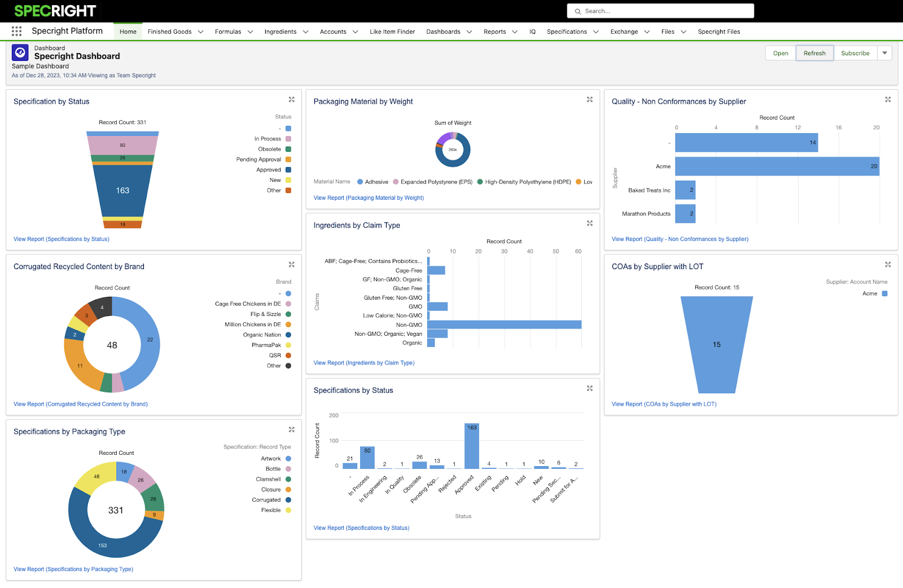Click the Dashboard icon beside Specright Dashboard
Screen dimensions: 903x588
[x=20, y=52]
